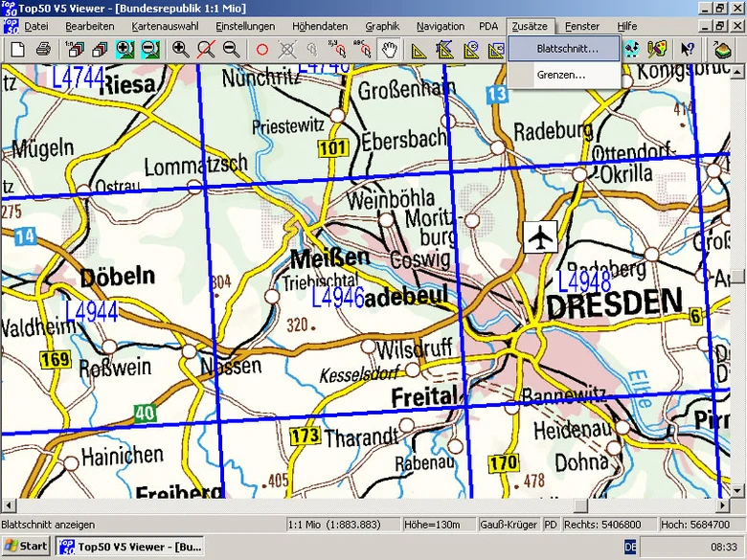Click the context help arrow-question icon
The height and width of the screenshot is (560, 747).
(687, 49)
